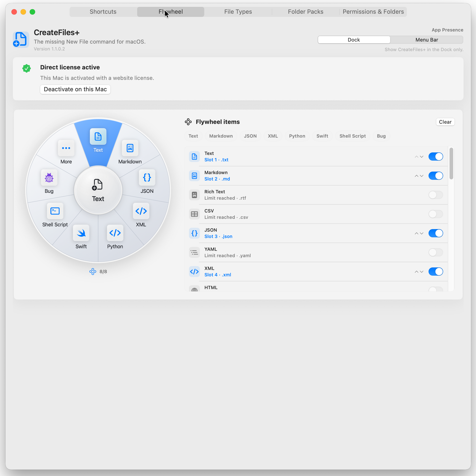The height and width of the screenshot is (476, 476).
Task: Click the Swift chip
Action: click(x=322, y=136)
